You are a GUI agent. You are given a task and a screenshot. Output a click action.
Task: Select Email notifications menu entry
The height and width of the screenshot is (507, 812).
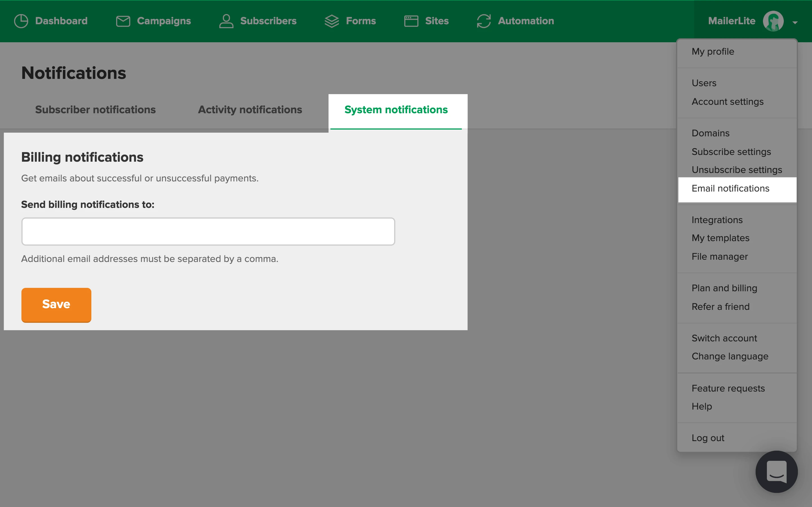click(731, 188)
